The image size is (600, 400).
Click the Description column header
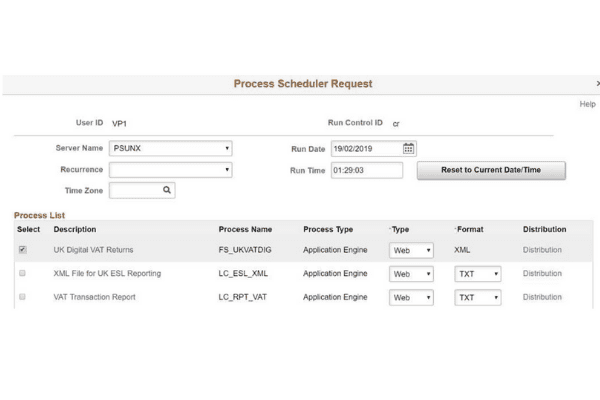point(75,229)
